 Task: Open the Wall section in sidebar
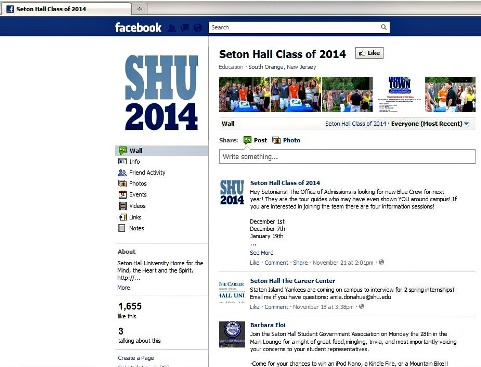162,151
